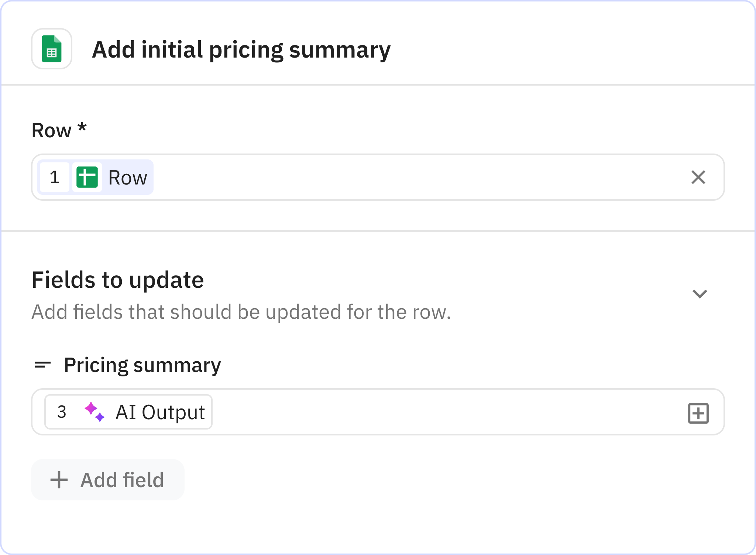Click the plus icon inside the Add field button
756x555 pixels.
pos(58,480)
